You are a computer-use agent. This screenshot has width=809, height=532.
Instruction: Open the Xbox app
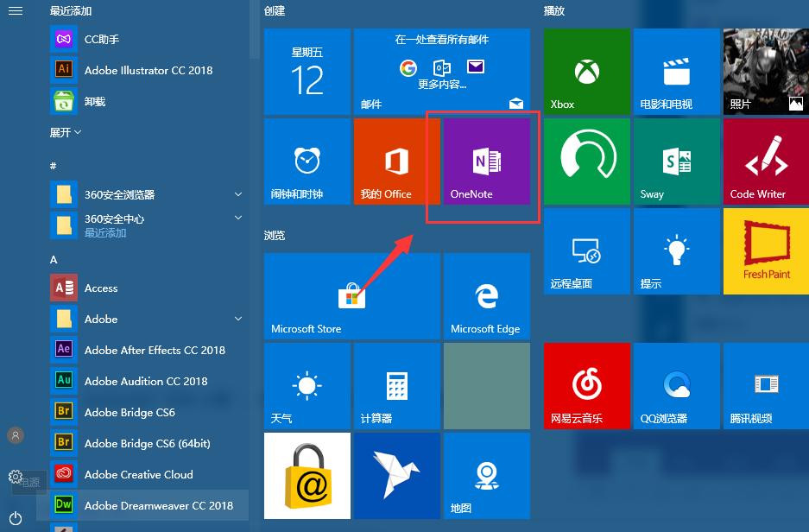tap(586, 72)
